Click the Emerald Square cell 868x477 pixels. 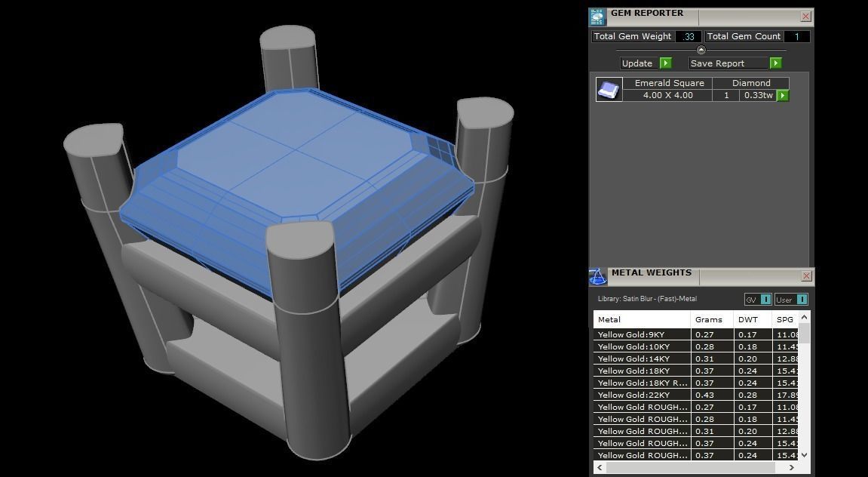click(669, 83)
